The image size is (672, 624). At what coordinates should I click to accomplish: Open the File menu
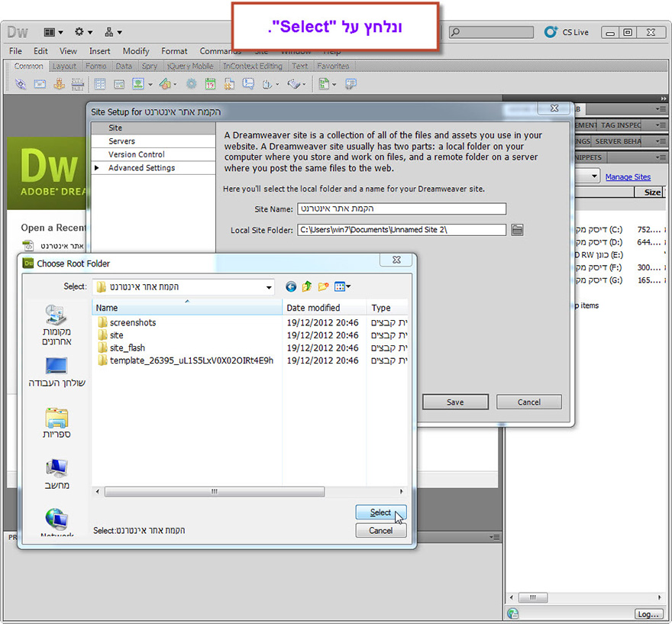(x=15, y=51)
